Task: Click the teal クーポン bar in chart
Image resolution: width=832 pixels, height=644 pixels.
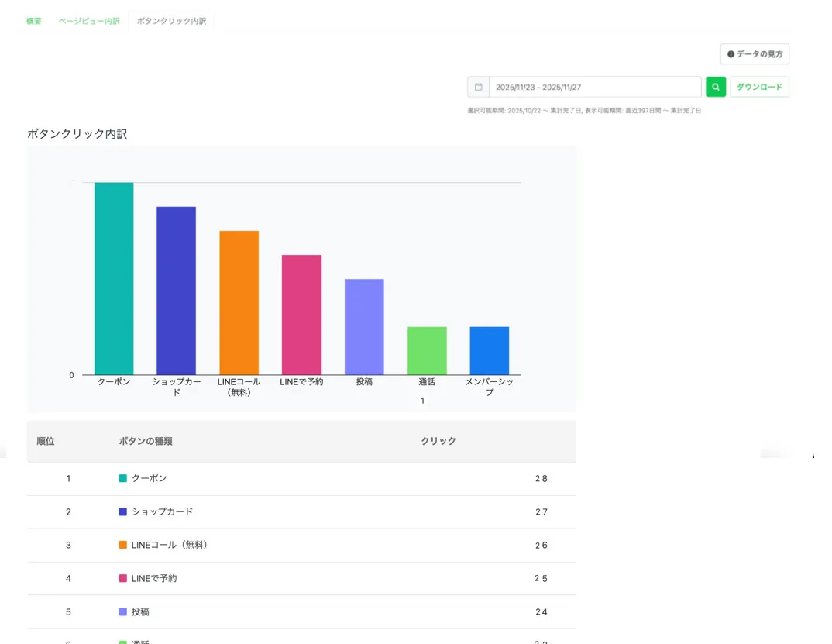Action: [x=114, y=279]
